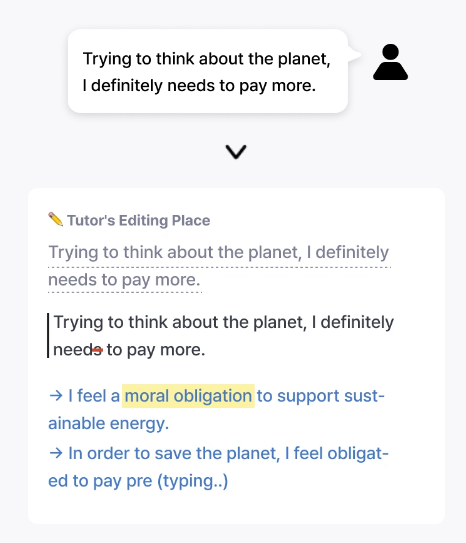Click the dotted-underlined 'needs to pay more.' text

tap(124, 280)
